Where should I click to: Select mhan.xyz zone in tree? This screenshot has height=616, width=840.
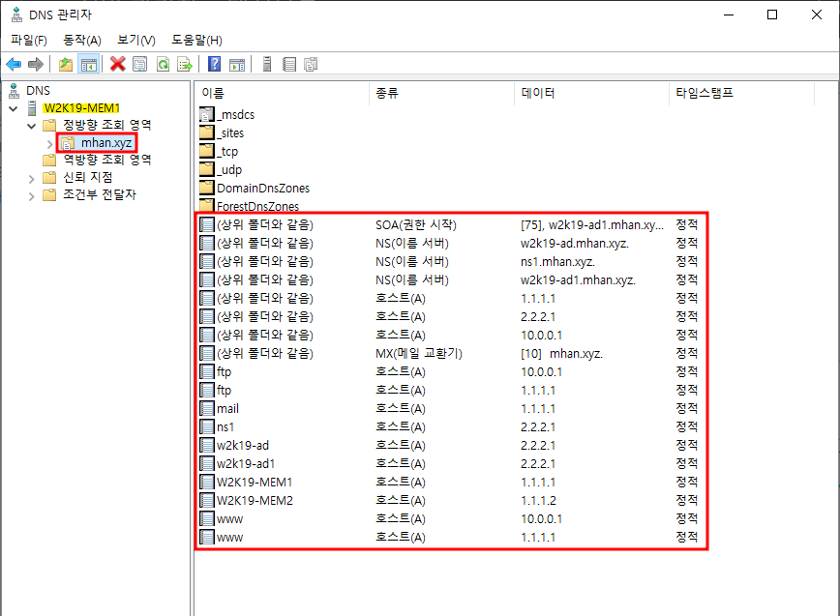tap(106, 143)
